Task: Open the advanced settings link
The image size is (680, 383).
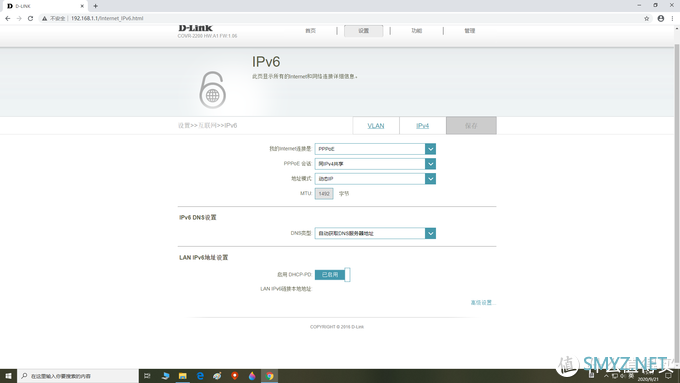Action: point(482,302)
